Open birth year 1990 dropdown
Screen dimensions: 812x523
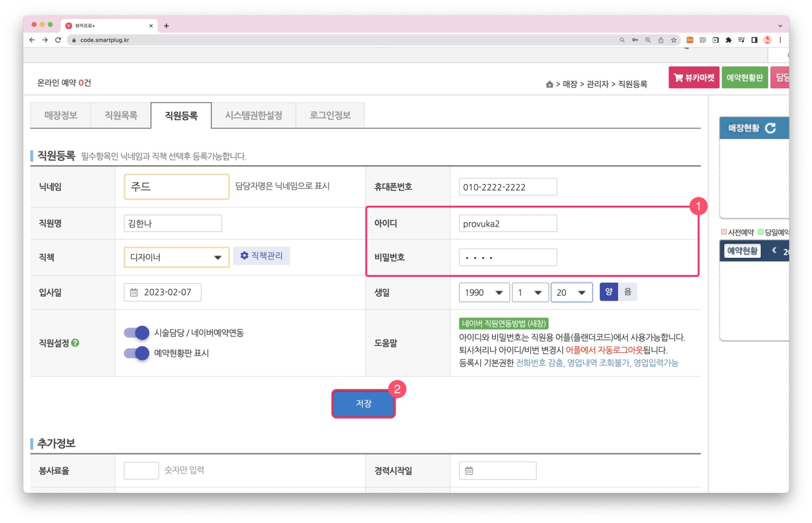(484, 293)
